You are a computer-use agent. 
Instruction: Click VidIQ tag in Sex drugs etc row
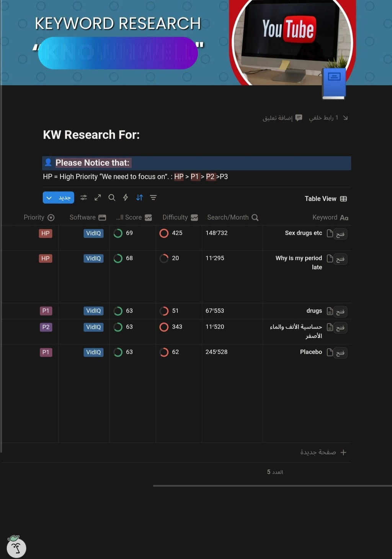93,233
